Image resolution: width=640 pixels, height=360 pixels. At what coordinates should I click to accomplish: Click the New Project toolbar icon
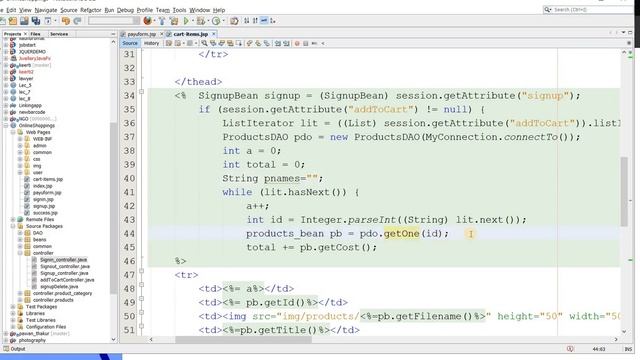point(12,21)
